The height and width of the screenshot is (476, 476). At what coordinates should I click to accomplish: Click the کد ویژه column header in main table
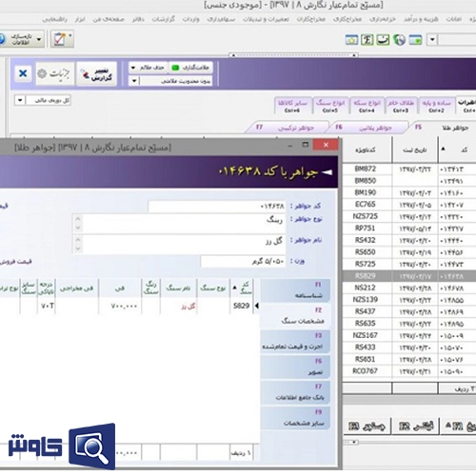366,149
